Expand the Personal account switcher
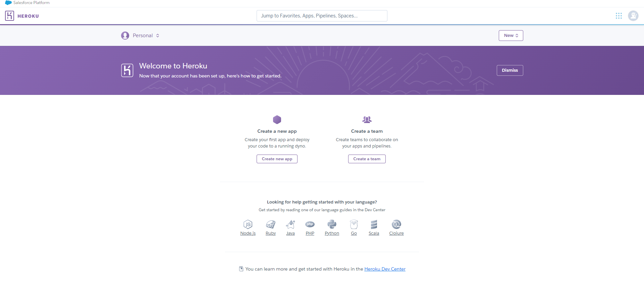This screenshot has height=288, width=644. point(140,36)
